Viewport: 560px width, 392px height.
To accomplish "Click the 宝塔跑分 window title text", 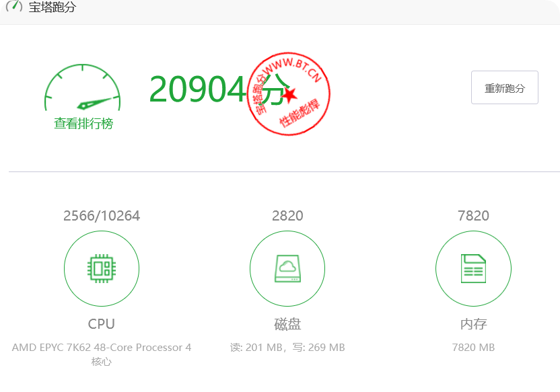I will pyautogui.click(x=53, y=7).
